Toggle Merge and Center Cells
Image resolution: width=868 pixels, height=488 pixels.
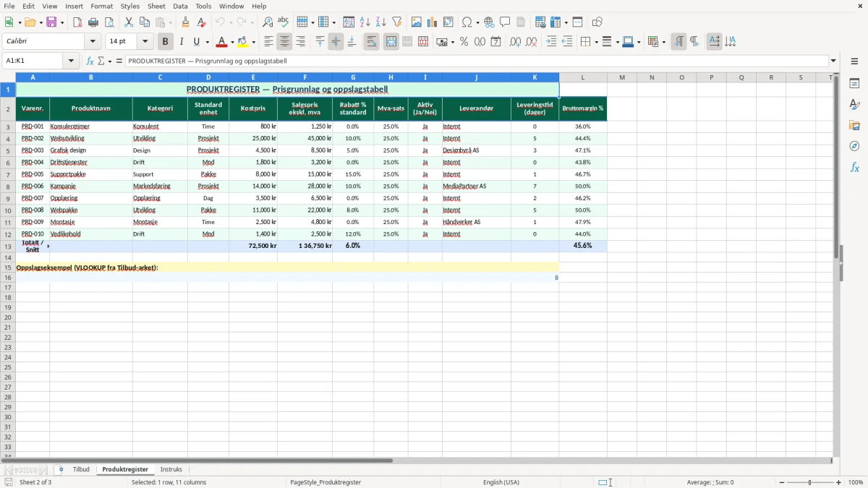[391, 42]
